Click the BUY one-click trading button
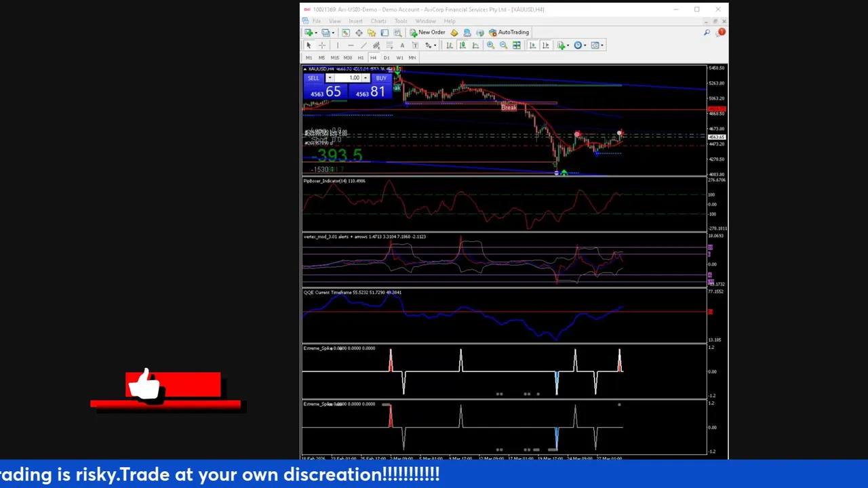 [x=381, y=79]
